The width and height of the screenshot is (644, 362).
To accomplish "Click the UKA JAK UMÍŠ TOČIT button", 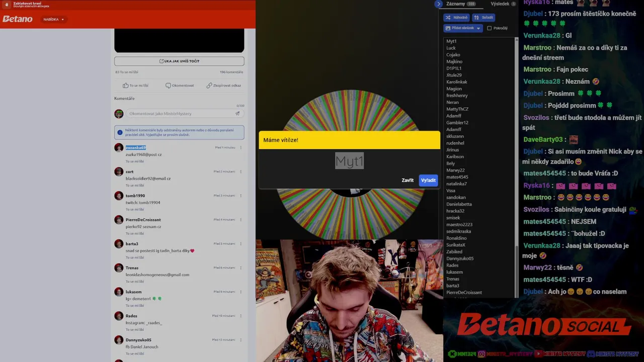I will coord(179,61).
